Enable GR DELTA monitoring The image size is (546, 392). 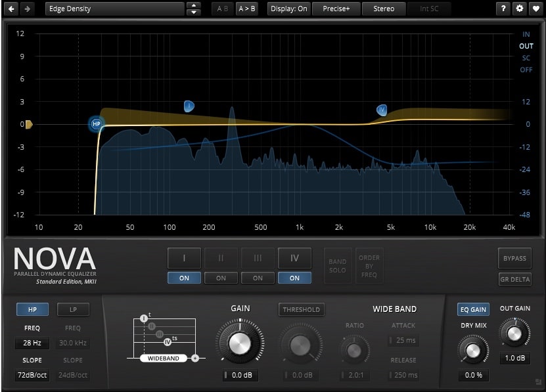point(514,279)
